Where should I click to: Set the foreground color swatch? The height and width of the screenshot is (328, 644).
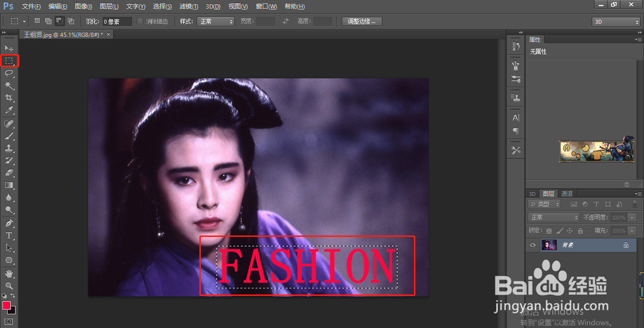pos(6,305)
